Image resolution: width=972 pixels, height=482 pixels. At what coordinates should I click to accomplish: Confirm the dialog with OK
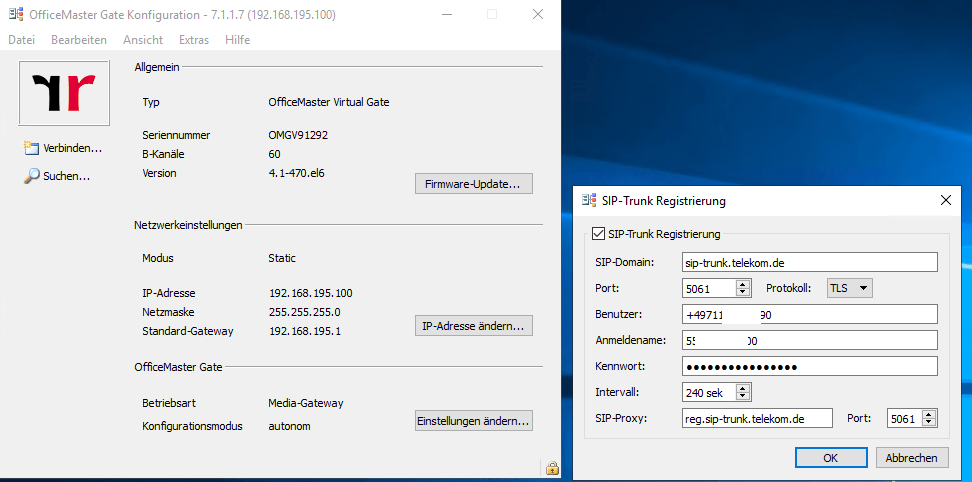click(x=831, y=458)
